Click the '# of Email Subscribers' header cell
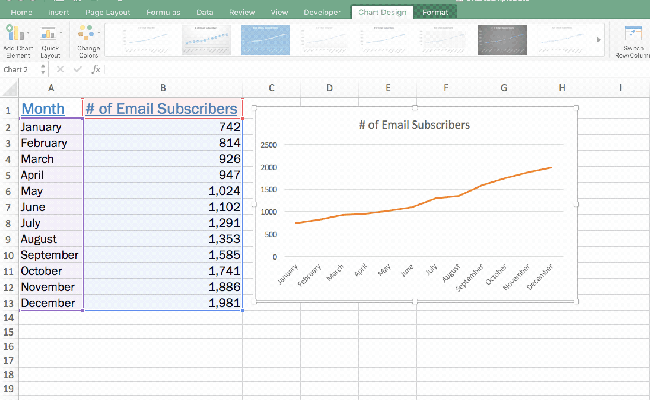The image size is (650, 400). pos(163,109)
